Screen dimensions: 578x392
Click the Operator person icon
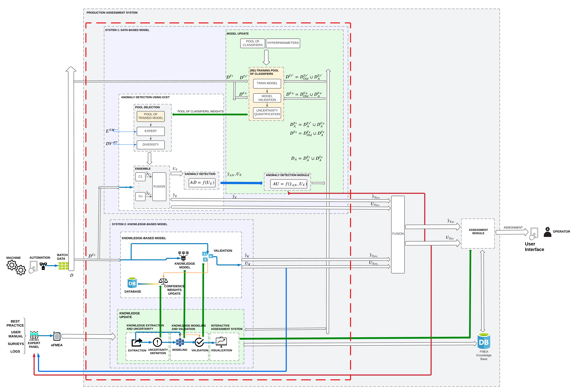547,232
